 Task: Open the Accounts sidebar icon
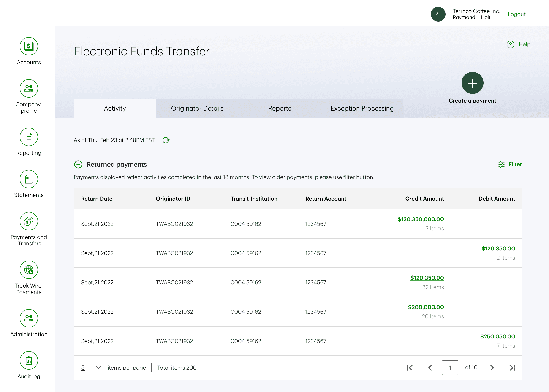[29, 46]
